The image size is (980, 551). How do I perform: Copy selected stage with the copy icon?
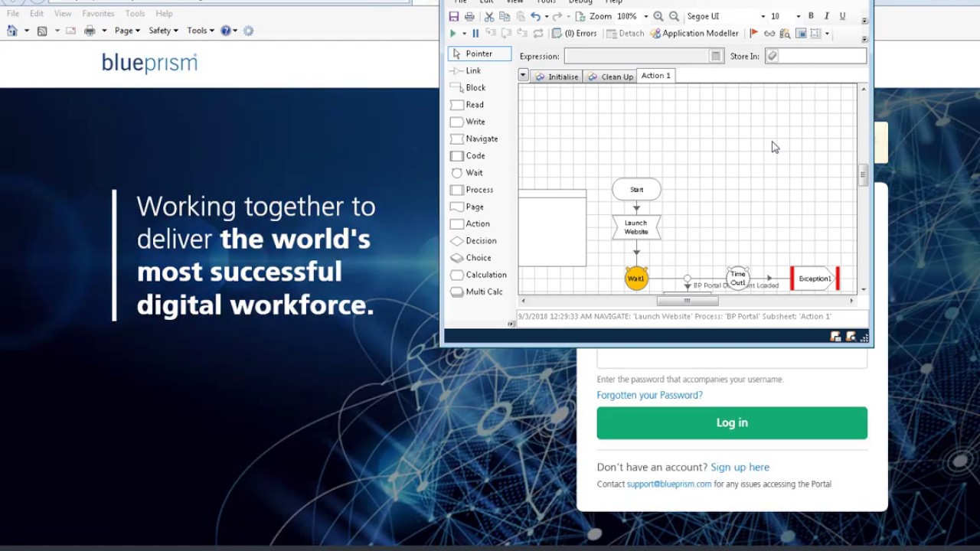tap(505, 16)
